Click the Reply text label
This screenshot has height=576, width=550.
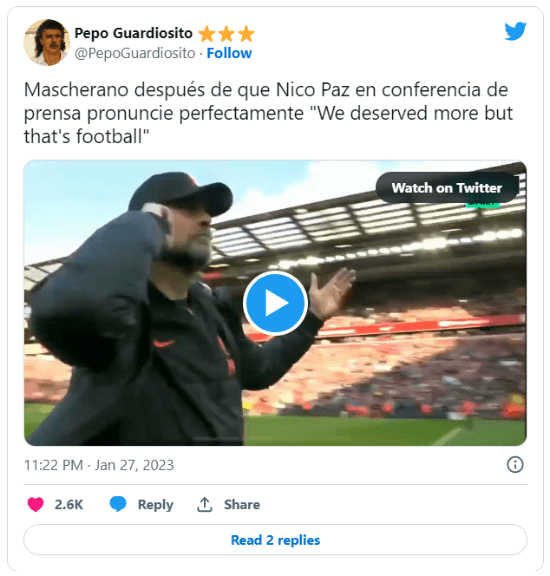155,505
